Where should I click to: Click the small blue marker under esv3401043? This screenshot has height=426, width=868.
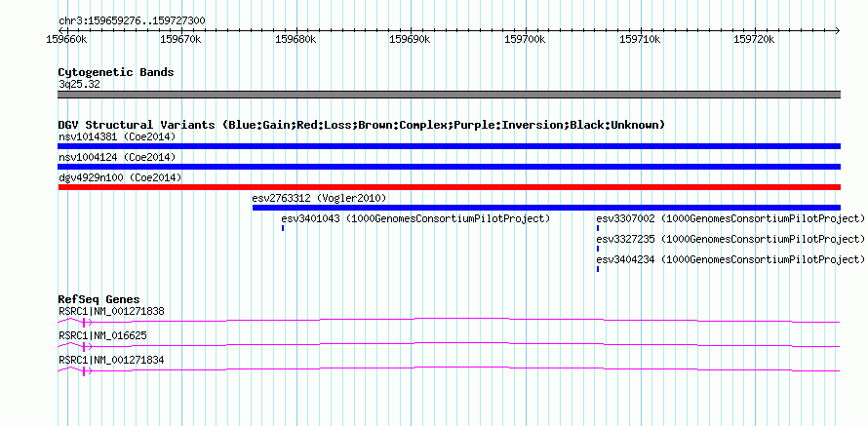point(283,228)
